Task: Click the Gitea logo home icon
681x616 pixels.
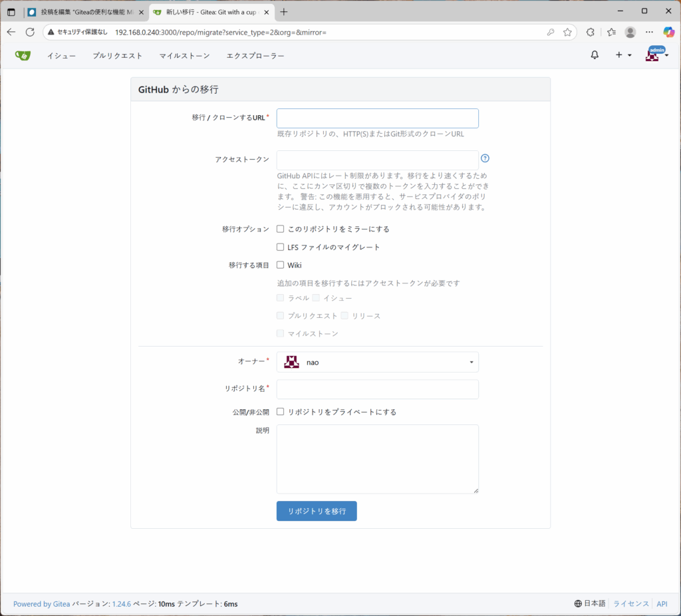Action: 23,56
